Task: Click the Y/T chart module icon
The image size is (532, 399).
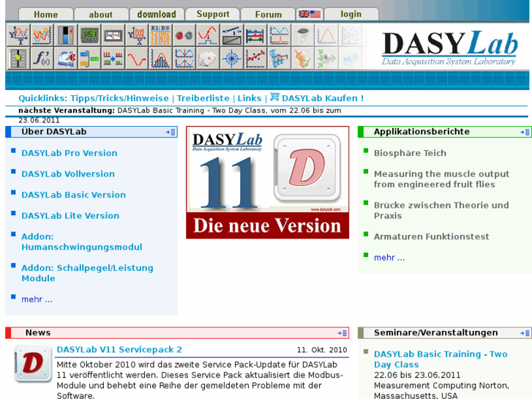Action: point(18,35)
